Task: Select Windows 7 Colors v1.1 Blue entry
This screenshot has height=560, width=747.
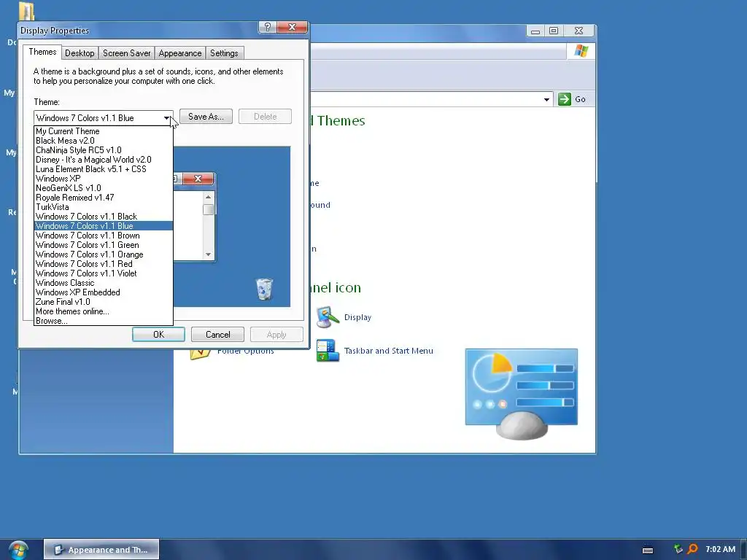Action: click(104, 226)
